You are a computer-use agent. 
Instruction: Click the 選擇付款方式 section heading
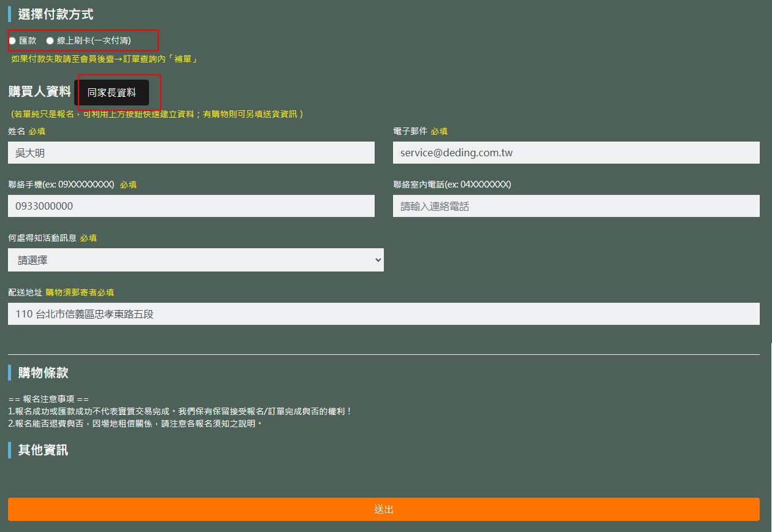[x=55, y=14]
